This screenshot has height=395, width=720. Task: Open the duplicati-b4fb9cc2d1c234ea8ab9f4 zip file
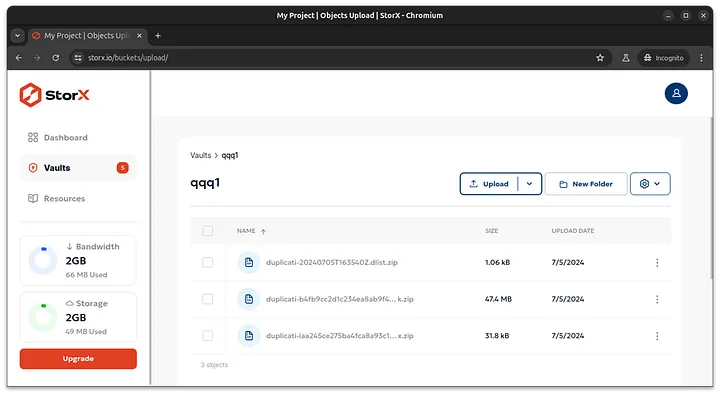pyautogui.click(x=340, y=299)
